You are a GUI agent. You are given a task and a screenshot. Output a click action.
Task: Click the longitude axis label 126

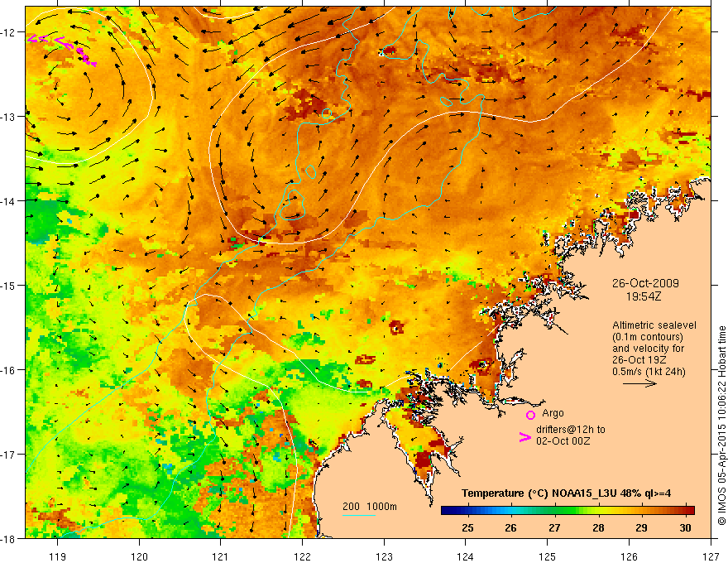(629, 556)
